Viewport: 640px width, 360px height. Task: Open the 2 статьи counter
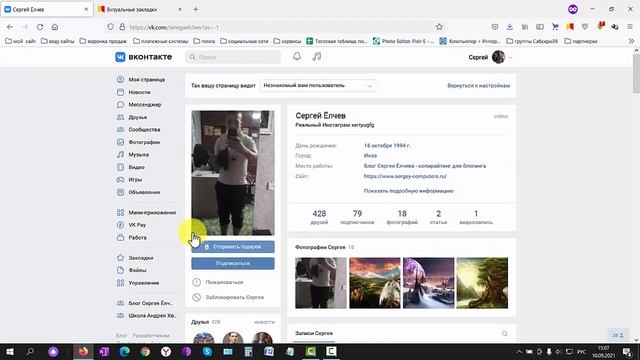coord(438,217)
